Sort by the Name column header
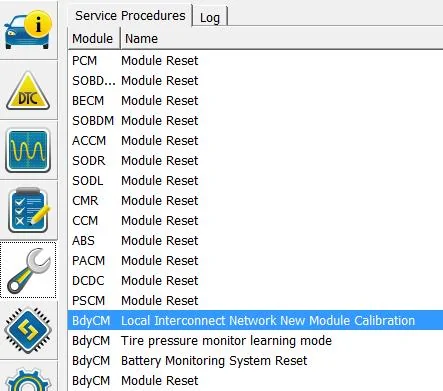The image size is (443, 391). pyautogui.click(x=282, y=39)
